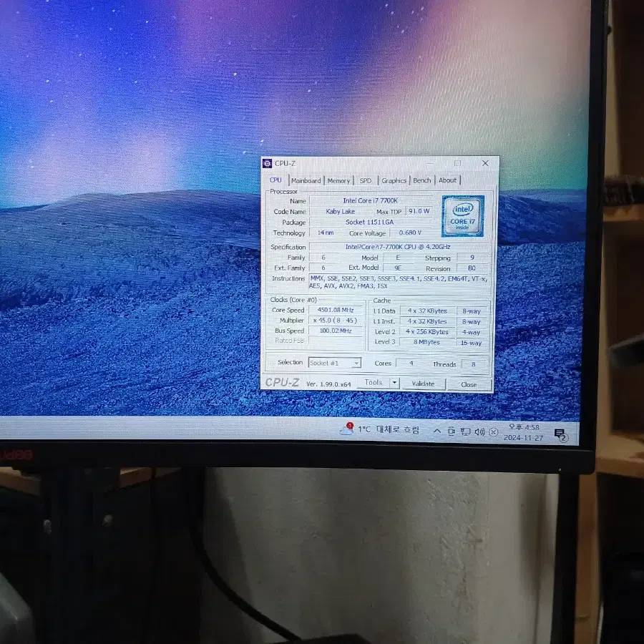Open the weather widget cloud icon
The height and width of the screenshot is (644, 644).
pyautogui.click(x=346, y=429)
